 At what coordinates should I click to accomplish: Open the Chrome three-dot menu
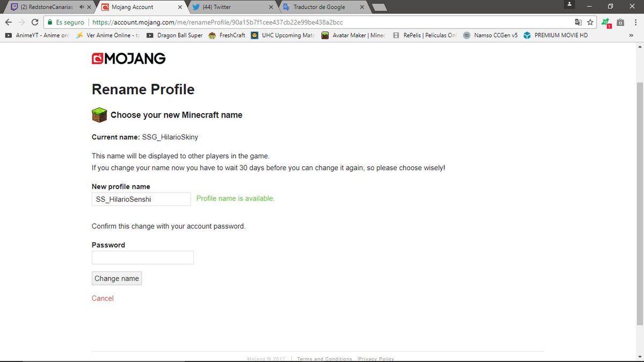coord(635,23)
